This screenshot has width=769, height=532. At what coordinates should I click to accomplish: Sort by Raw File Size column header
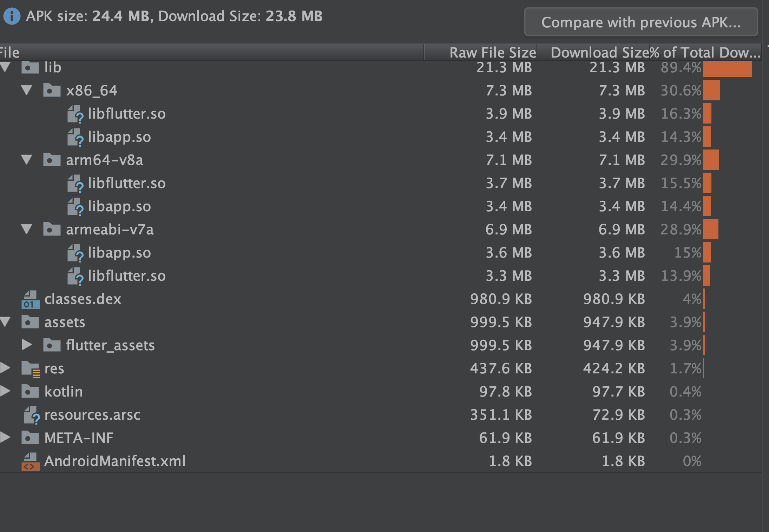click(480, 52)
